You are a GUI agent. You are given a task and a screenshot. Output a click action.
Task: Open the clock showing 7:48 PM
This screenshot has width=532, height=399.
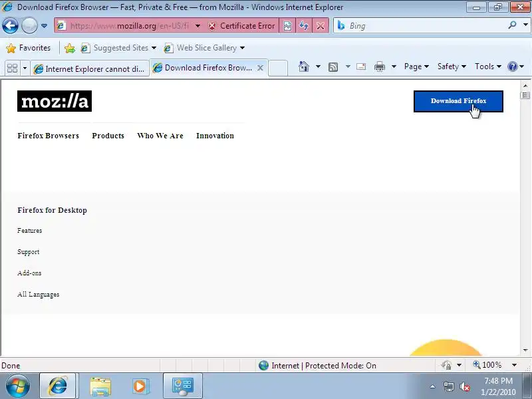coord(498,386)
